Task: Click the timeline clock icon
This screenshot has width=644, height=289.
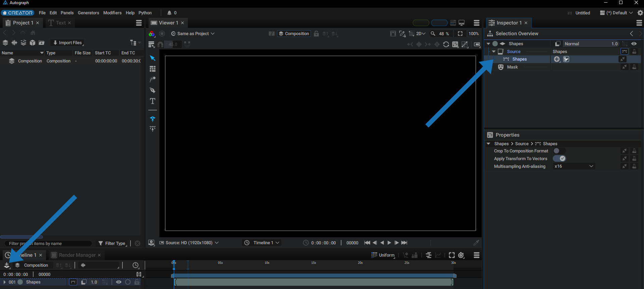Action: 136,265
